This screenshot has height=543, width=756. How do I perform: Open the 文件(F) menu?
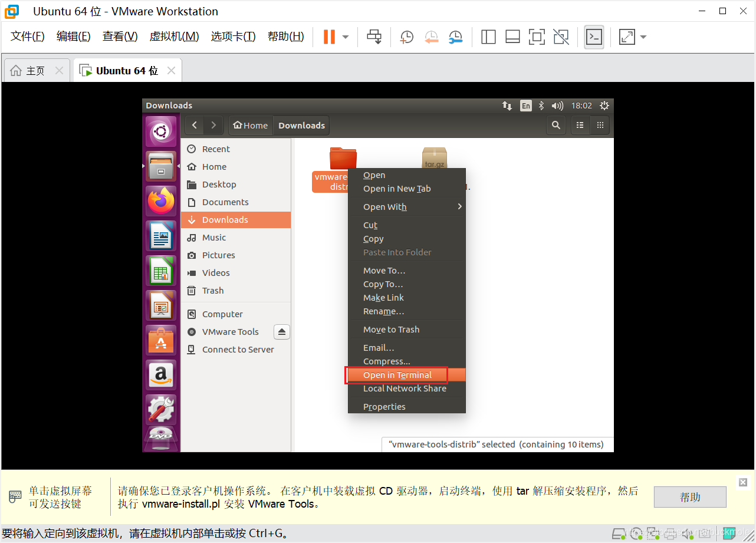(28, 37)
